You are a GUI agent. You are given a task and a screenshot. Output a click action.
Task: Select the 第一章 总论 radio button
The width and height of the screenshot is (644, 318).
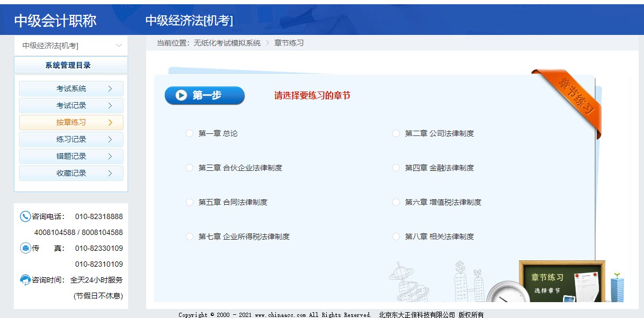[x=189, y=133]
